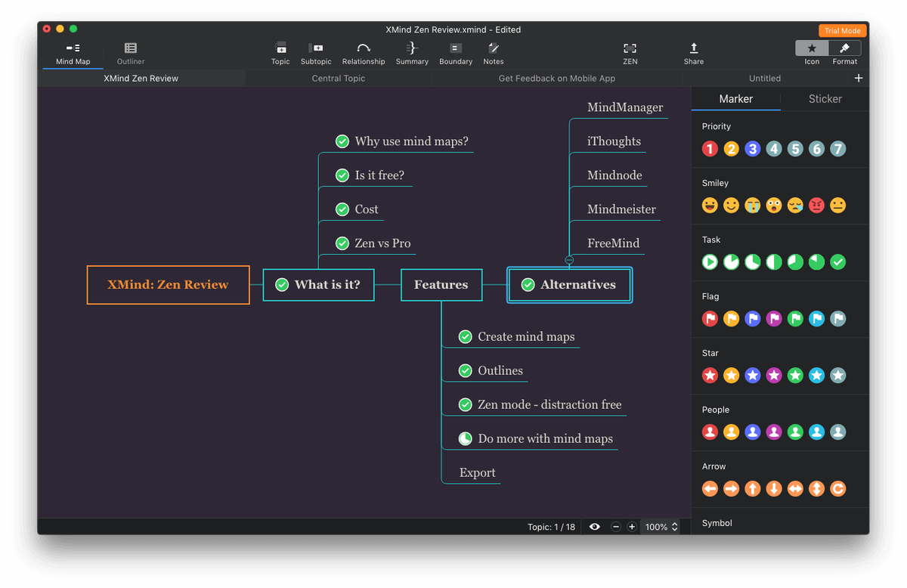This screenshot has height=588, width=907.
Task: Select the Relationship tool
Action: 364,54
